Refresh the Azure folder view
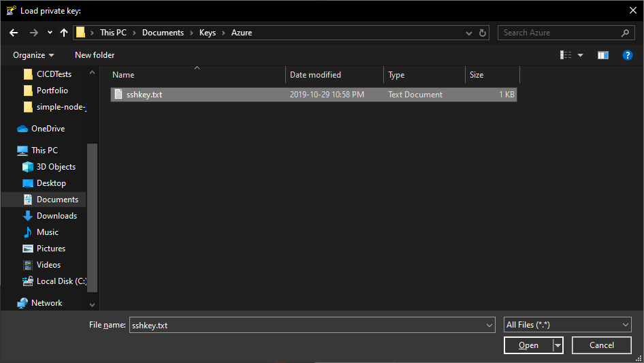 click(x=483, y=33)
